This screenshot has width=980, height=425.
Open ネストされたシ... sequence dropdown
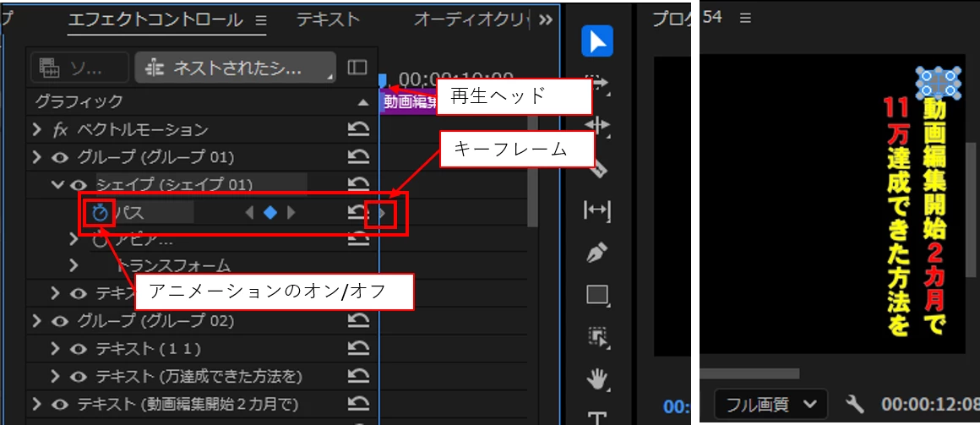[236, 68]
